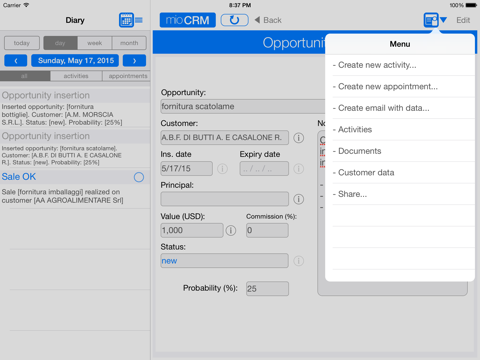Click the Expiry date field
The image size is (480, 360).
pyautogui.click(x=264, y=168)
